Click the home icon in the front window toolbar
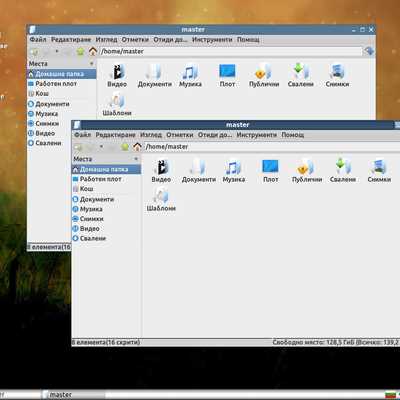400x400 pixels. tap(137, 147)
